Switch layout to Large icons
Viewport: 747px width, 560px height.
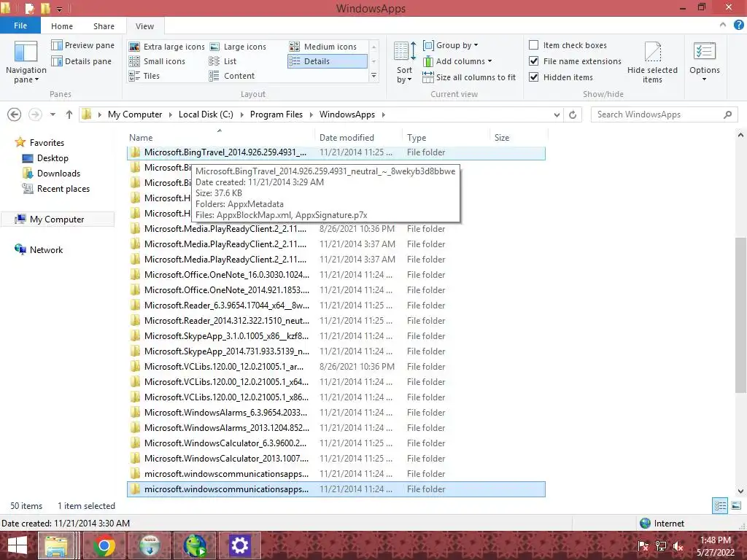[238, 47]
